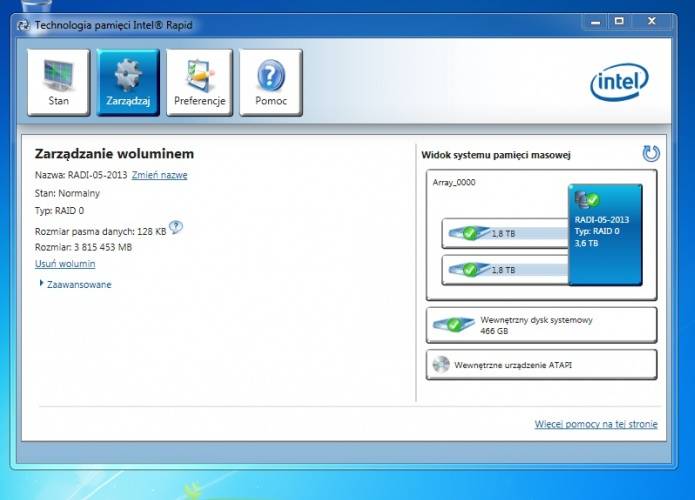The width and height of the screenshot is (695, 500).
Task: Open the Stan status tab
Action: pyautogui.click(x=59, y=82)
